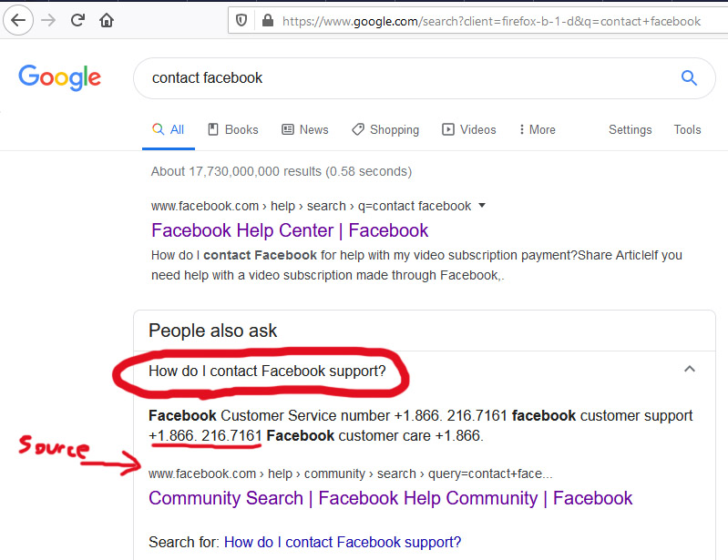Follow 'How do I contact Facebook support?' search link
The height and width of the screenshot is (560, 728).
(343, 542)
